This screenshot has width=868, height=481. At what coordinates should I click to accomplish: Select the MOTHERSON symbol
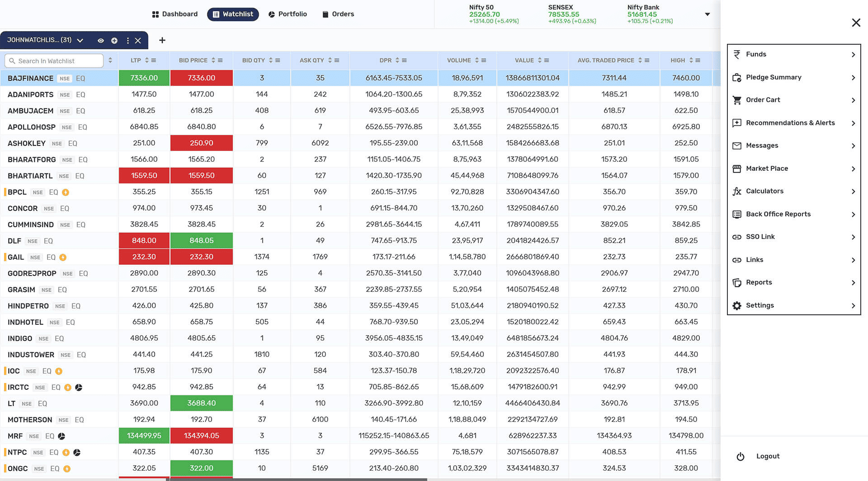pos(30,420)
